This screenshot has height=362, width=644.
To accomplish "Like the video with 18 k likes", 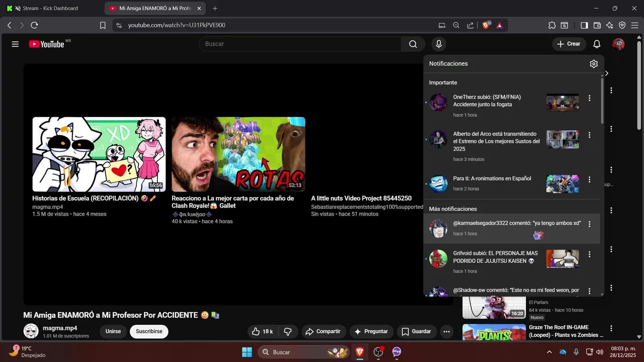I will pyautogui.click(x=262, y=332).
